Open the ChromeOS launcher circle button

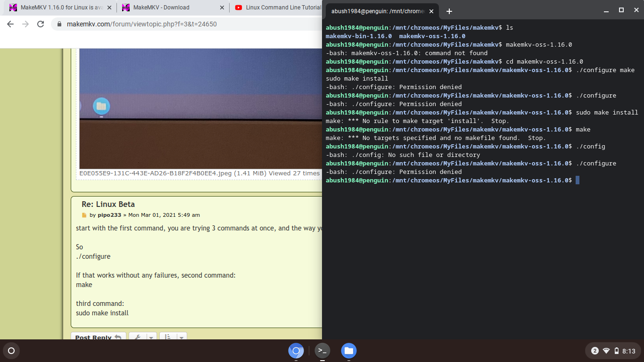point(11,351)
